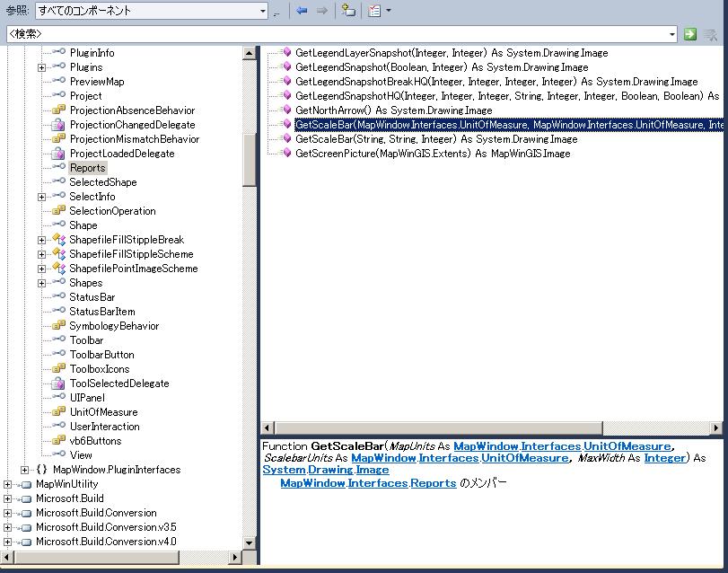Open the browse scope combo box
728x573 pixels.
pos(262,11)
